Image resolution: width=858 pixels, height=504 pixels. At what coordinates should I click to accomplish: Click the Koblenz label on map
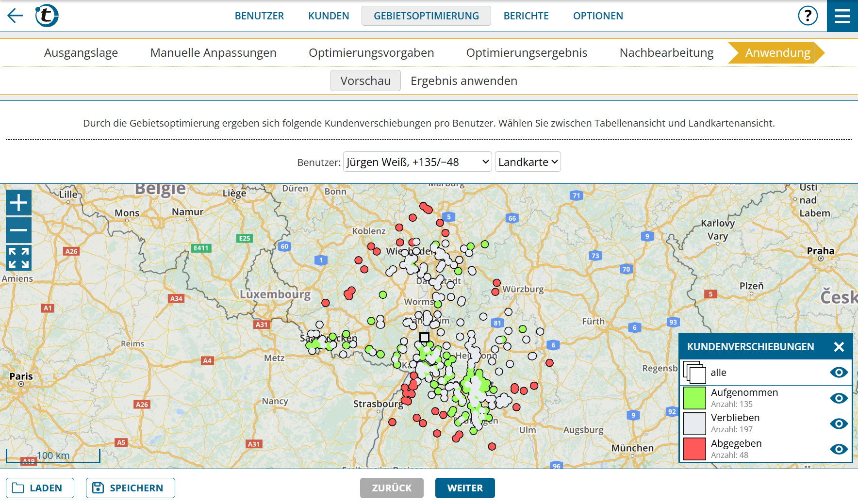(369, 231)
